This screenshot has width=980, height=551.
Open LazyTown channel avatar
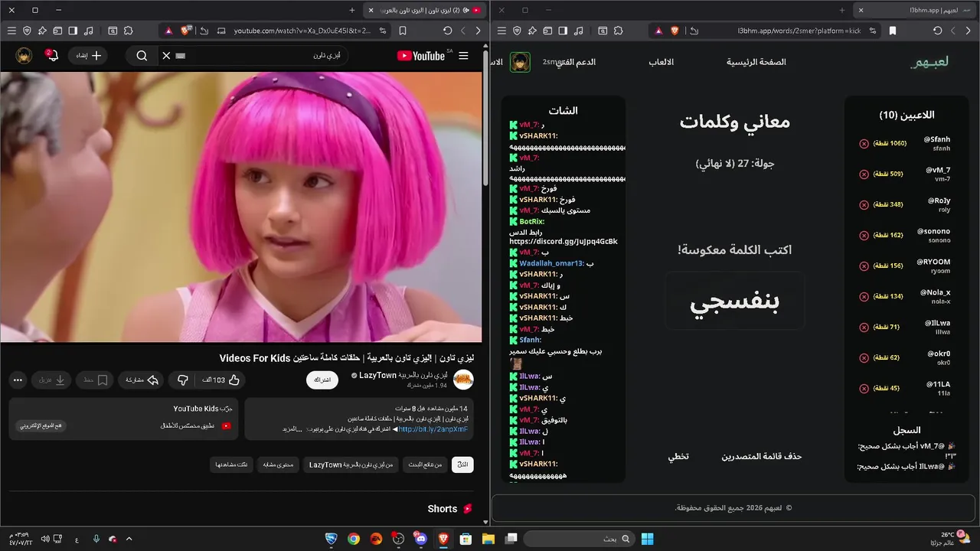pos(463,380)
